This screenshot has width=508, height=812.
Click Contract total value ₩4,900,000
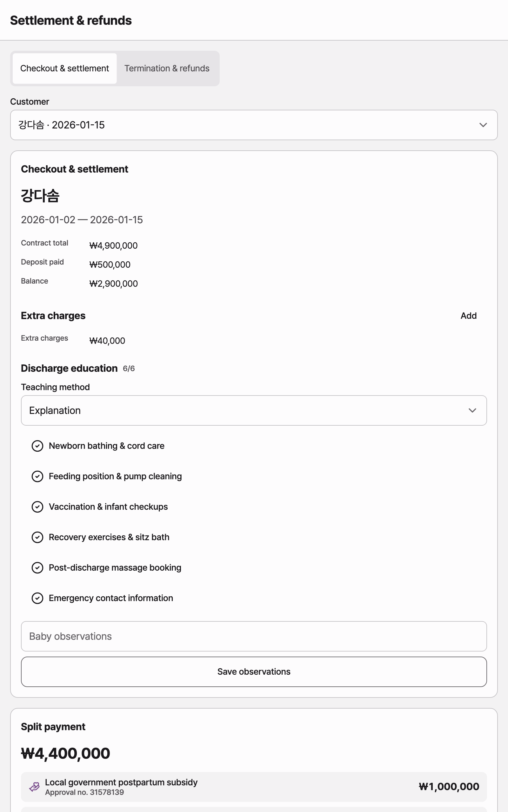tap(114, 246)
